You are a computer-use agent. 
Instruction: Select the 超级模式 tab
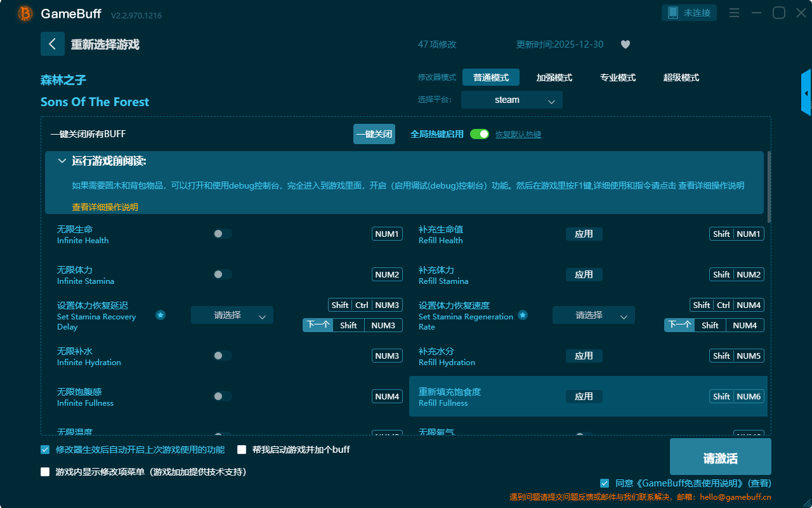(x=681, y=77)
